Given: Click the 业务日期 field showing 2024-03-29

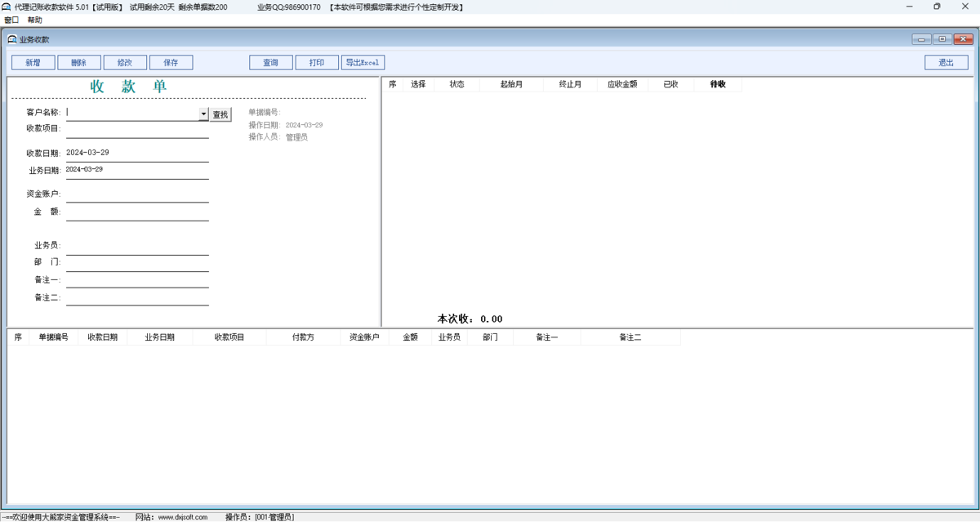Looking at the screenshot, I should coord(137,171).
